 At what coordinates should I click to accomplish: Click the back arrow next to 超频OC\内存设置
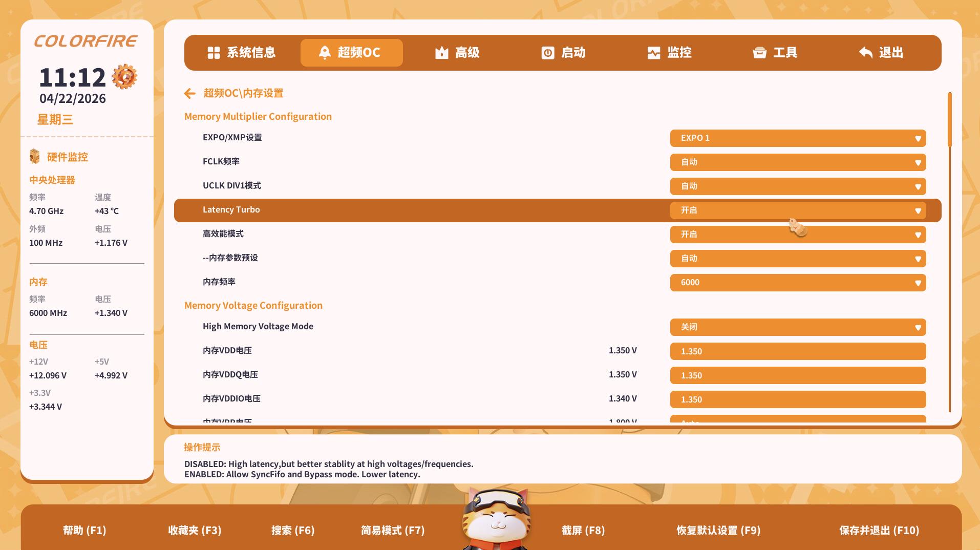[190, 93]
